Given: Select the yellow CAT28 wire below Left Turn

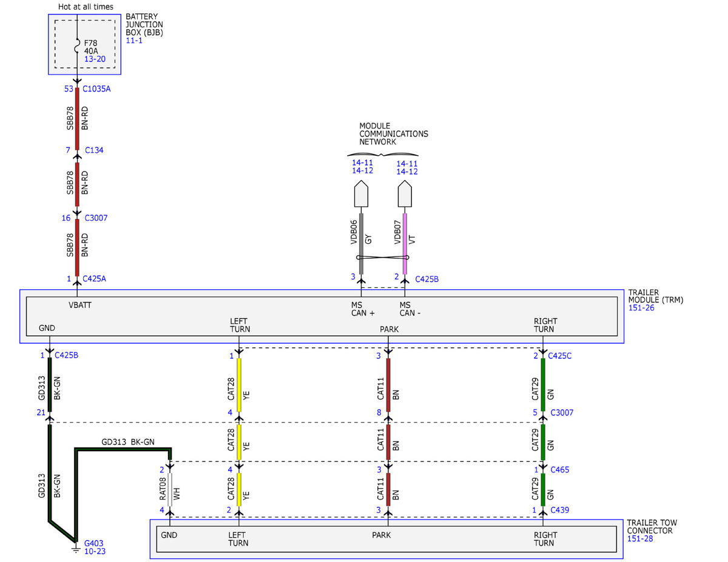Looking at the screenshot, I should tap(239, 385).
